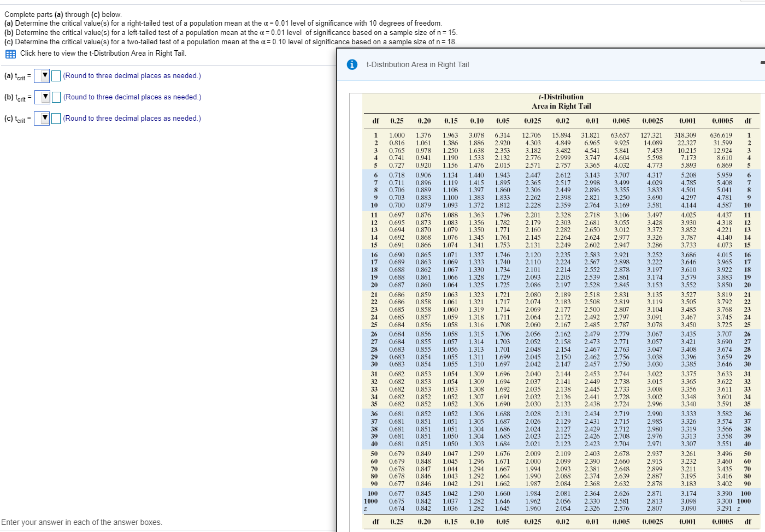Click value 1.740 in the df 17 row
Image resolution: width=765 pixels, height=532 pixels.
[x=502, y=262]
